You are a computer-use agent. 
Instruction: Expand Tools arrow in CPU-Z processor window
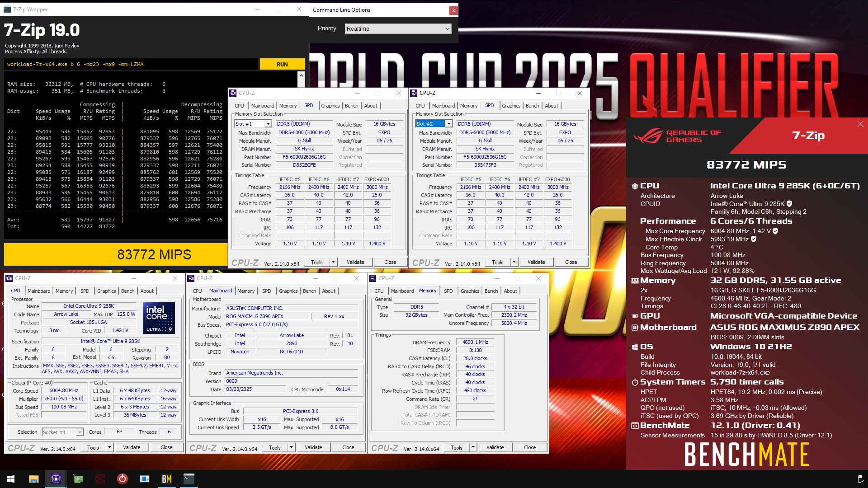coord(109,447)
